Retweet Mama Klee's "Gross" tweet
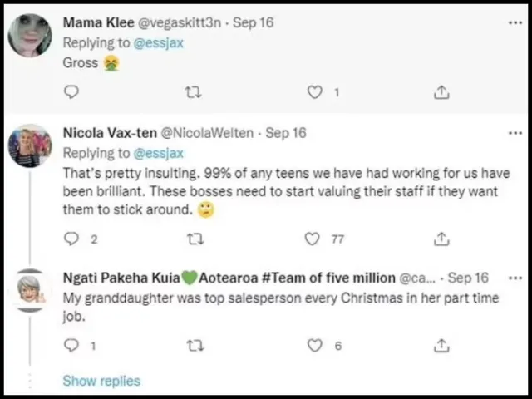 point(193,92)
